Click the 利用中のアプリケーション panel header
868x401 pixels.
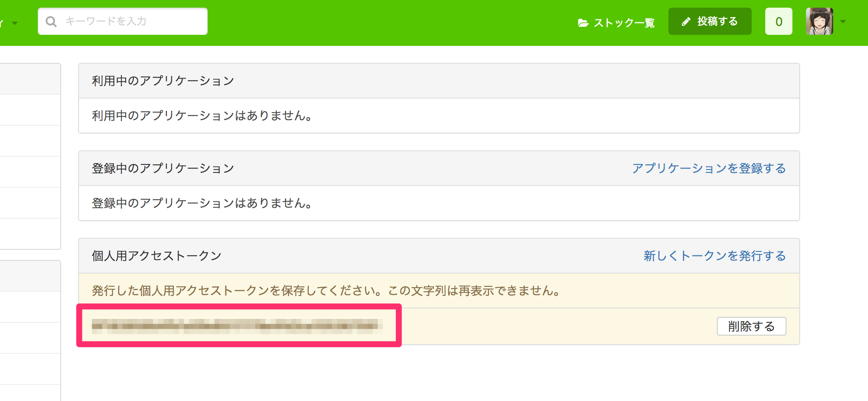tap(439, 81)
